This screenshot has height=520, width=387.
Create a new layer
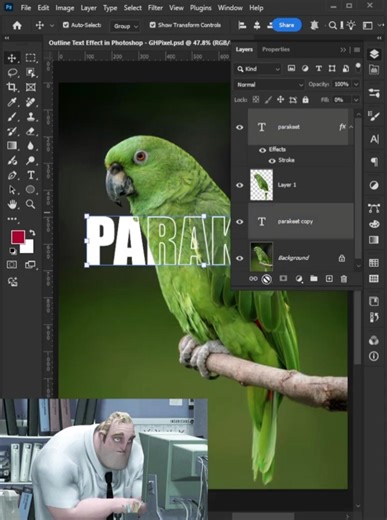point(329,279)
